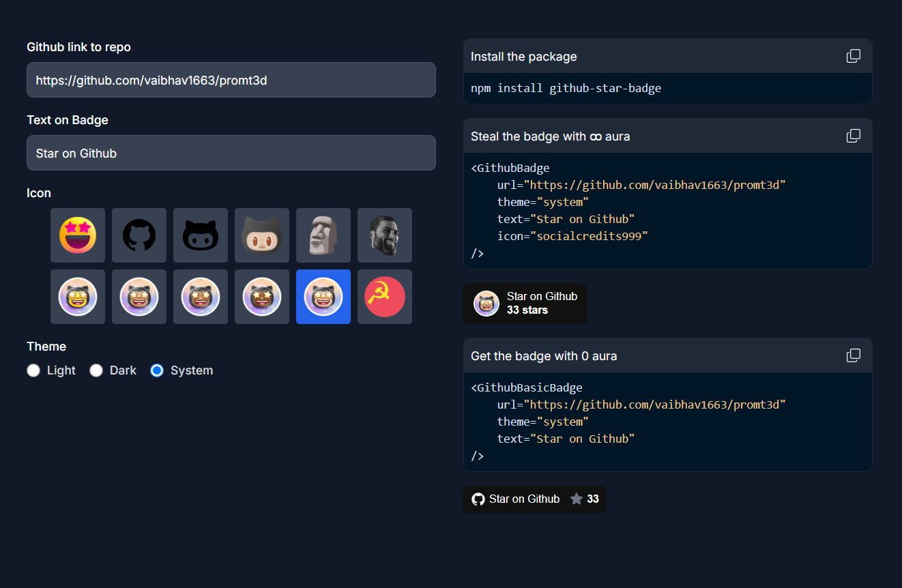902x588 pixels.
Task: Click the '<GithubBadge' opening tag text
Action: click(x=510, y=168)
